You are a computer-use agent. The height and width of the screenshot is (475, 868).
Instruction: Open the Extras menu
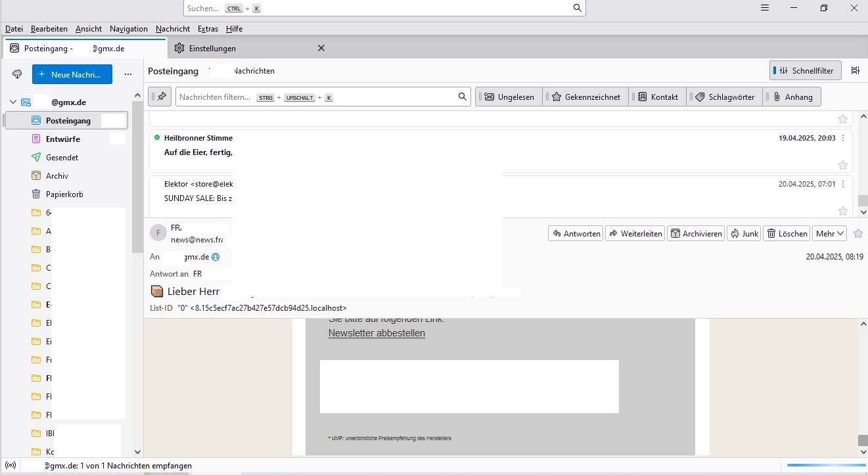click(x=208, y=29)
